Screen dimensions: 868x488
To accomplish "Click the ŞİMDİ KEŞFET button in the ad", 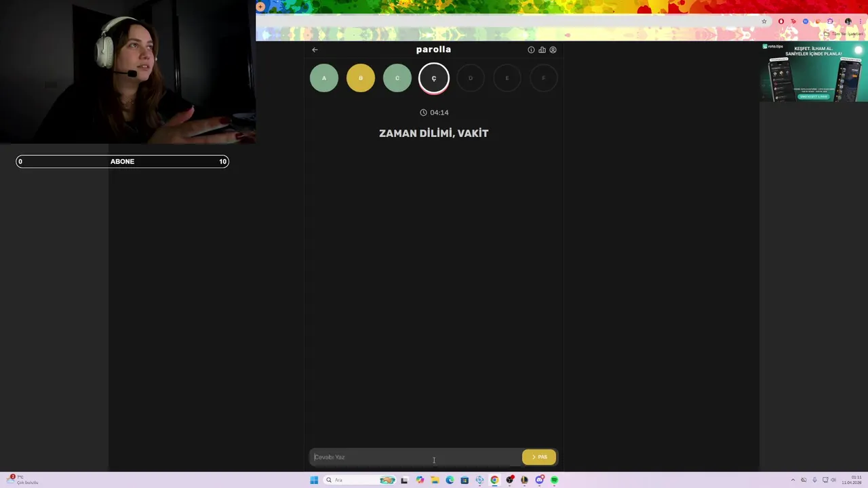I will click(x=813, y=96).
